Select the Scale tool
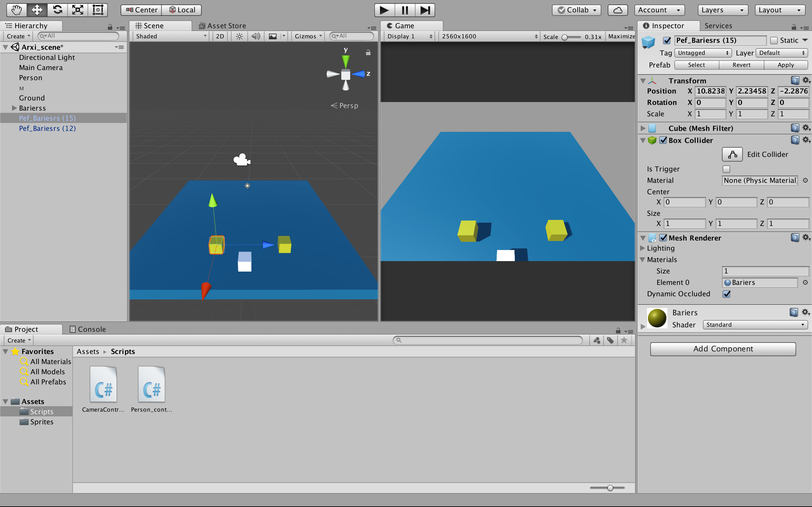Viewport: 812px width, 507px height. click(x=77, y=10)
